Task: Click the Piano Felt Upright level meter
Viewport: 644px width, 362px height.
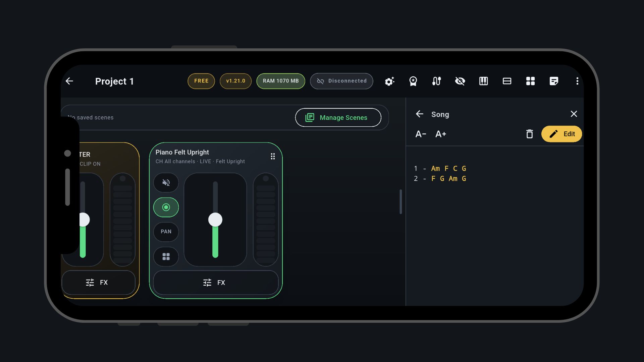Action: pyautogui.click(x=266, y=220)
